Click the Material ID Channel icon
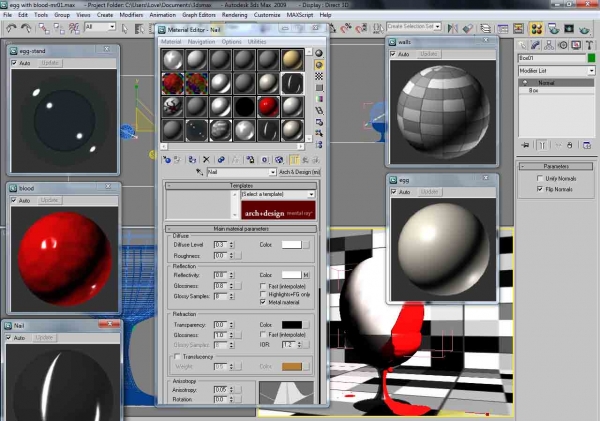This screenshot has width=600, height=421. click(264, 160)
